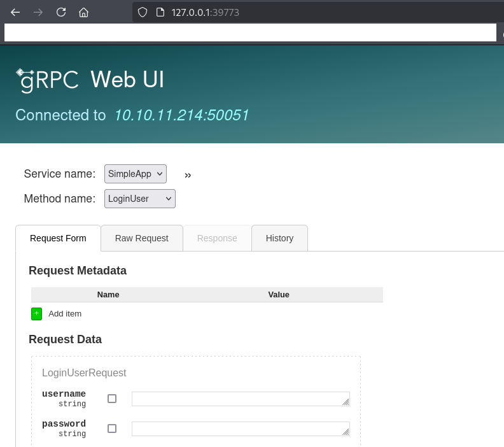Open the Service name dropdown
Viewport: 504px width, 447px height.
pos(135,173)
